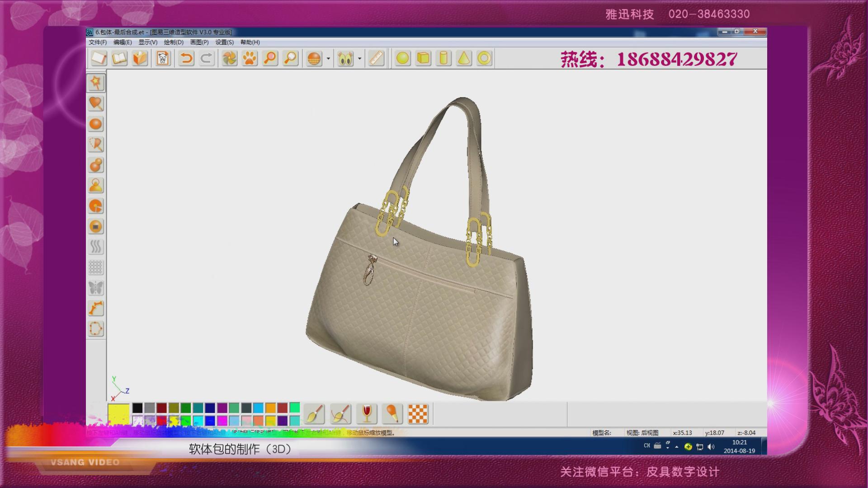
Task: Click the greyed butterfly symmetry tool
Action: (96, 288)
